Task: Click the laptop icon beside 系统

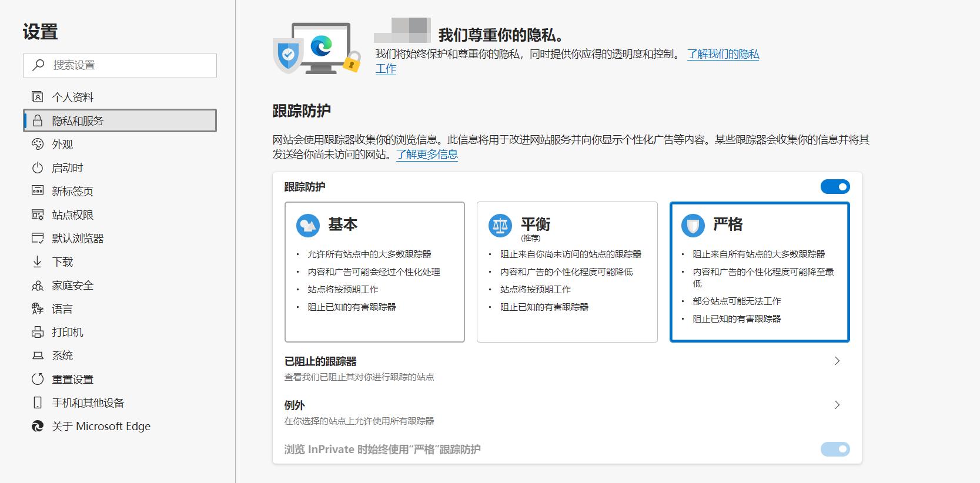Action: click(x=37, y=355)
